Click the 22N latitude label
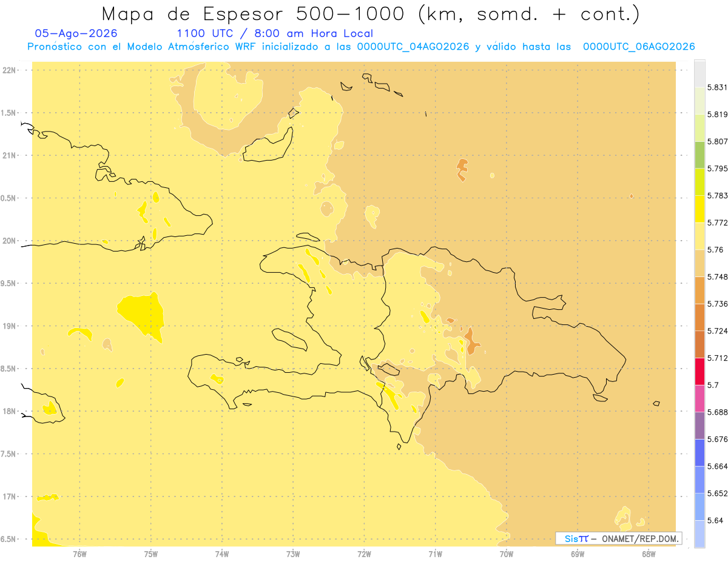The width and height of the screenshot is (728, 562). coord(9,70)
